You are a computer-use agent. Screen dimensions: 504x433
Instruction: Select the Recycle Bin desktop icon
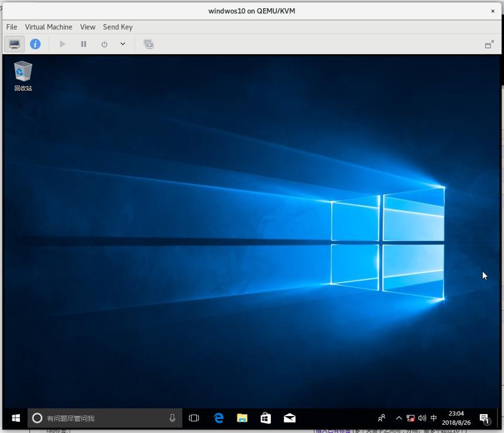[x=23, y=76]
